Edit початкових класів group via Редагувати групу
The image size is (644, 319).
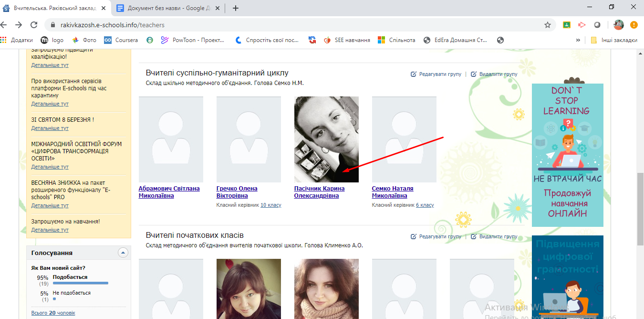point(436,236)
